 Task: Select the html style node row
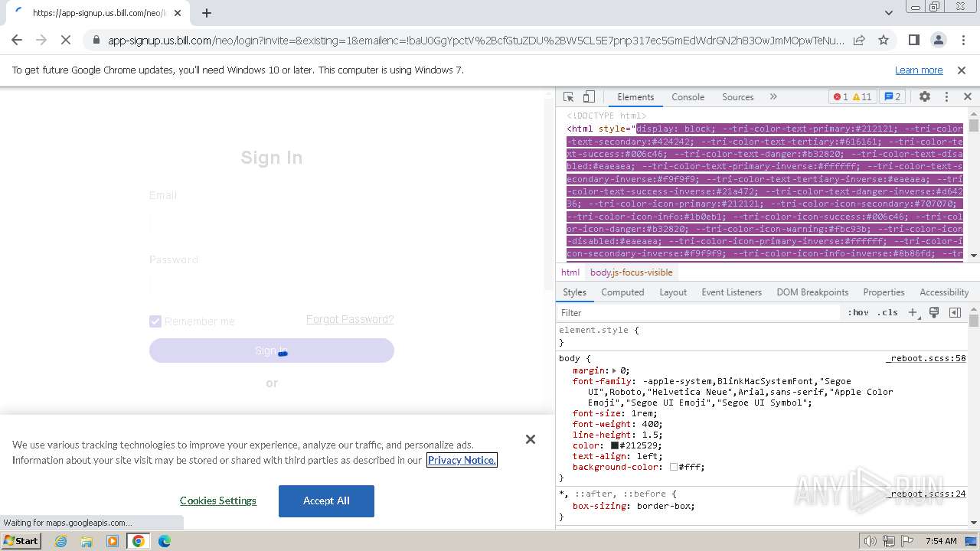pyautogui.click(x=765, y=191)
